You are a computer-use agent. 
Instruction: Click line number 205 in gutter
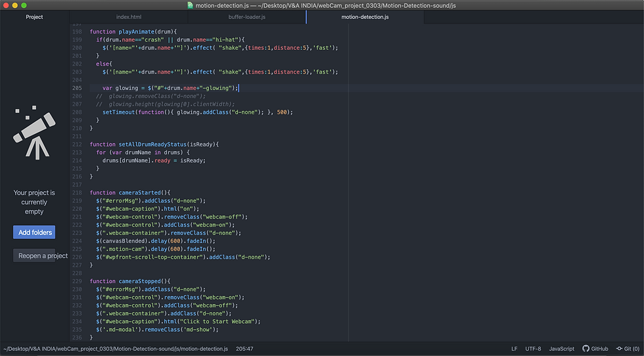pos(77,88)
